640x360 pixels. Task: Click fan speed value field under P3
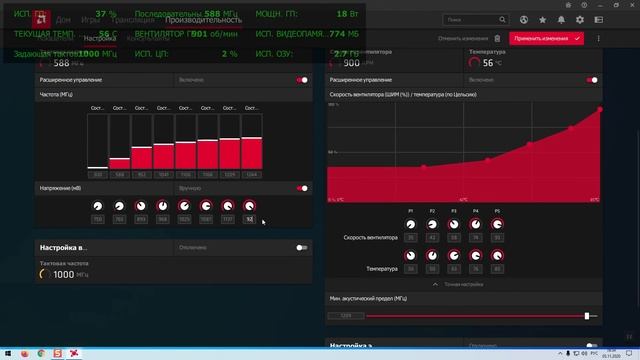[454, 238]
